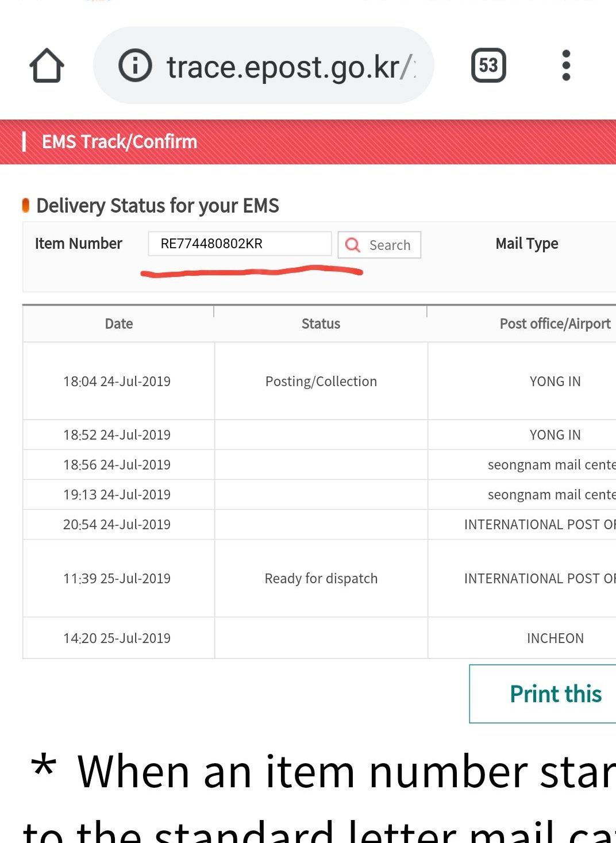
Task: Open the browser three-dot menu
Action: 566,65
